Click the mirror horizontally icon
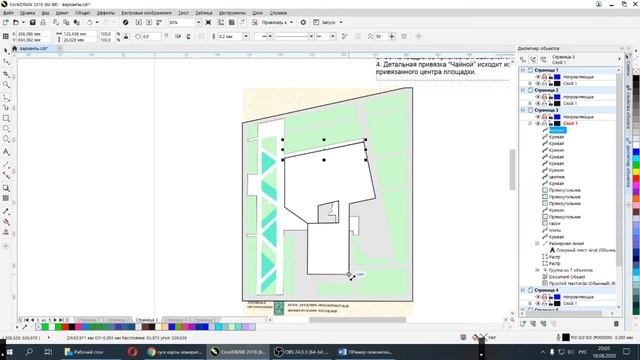This screenshot has width=640, height=360. coord(178,36)
